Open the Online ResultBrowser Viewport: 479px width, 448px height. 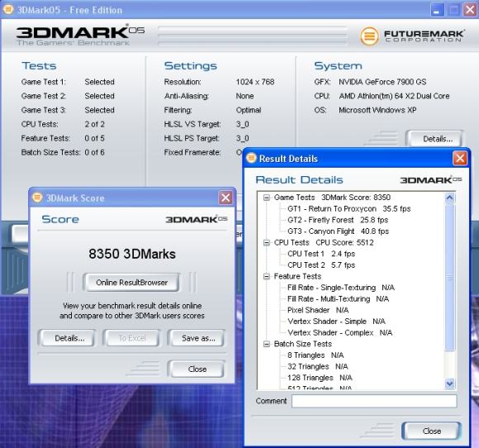(x=131, y=282)
